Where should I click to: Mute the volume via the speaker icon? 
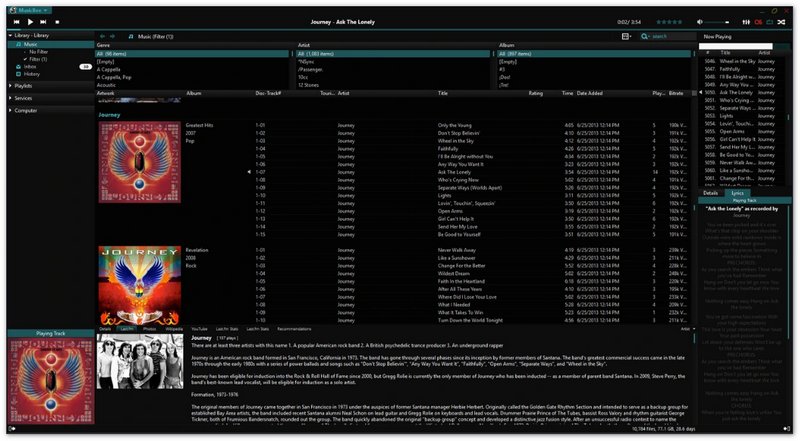(700, 22)
